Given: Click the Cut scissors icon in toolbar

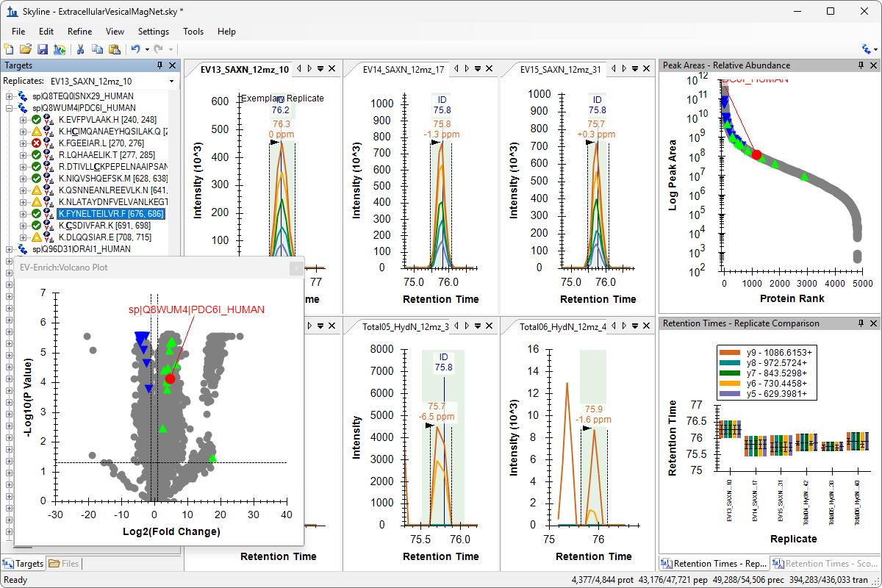Looking at the screenshot, I should (80, 49).
